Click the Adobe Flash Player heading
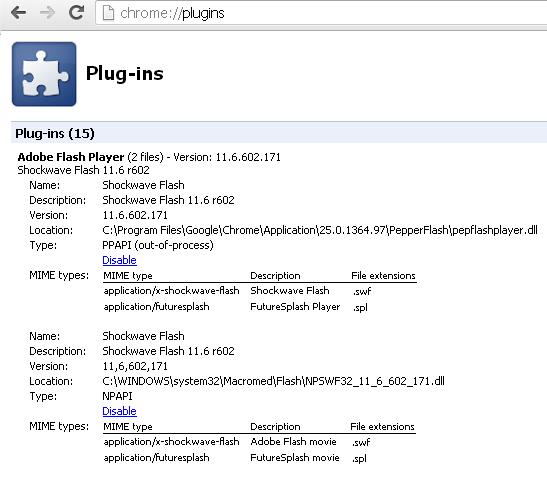547x479 pixels. click(x=71, y=157)
